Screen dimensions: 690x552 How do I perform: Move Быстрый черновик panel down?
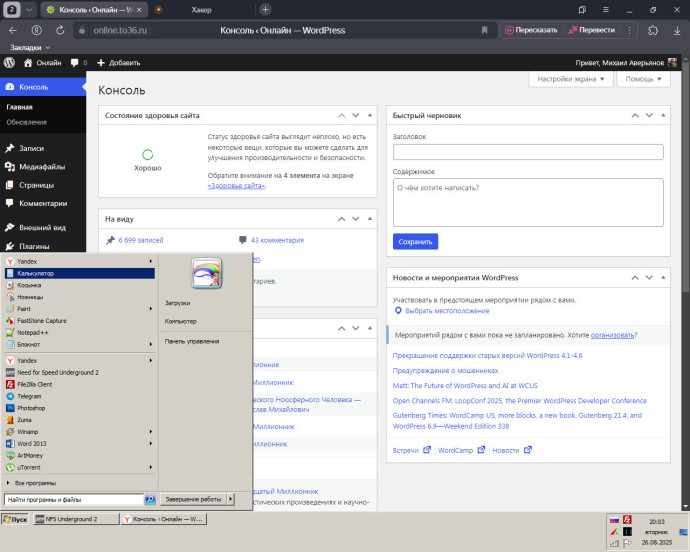649,115
